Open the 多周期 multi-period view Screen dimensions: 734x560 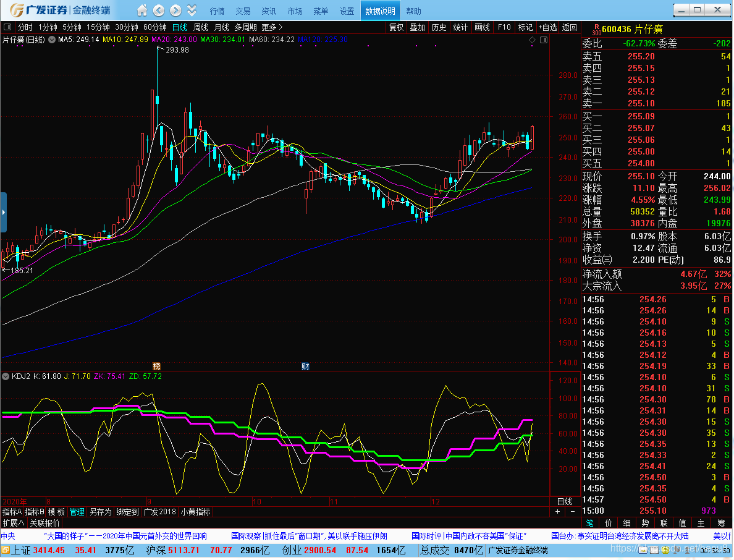pyautogui.click(x=245, y=27)
